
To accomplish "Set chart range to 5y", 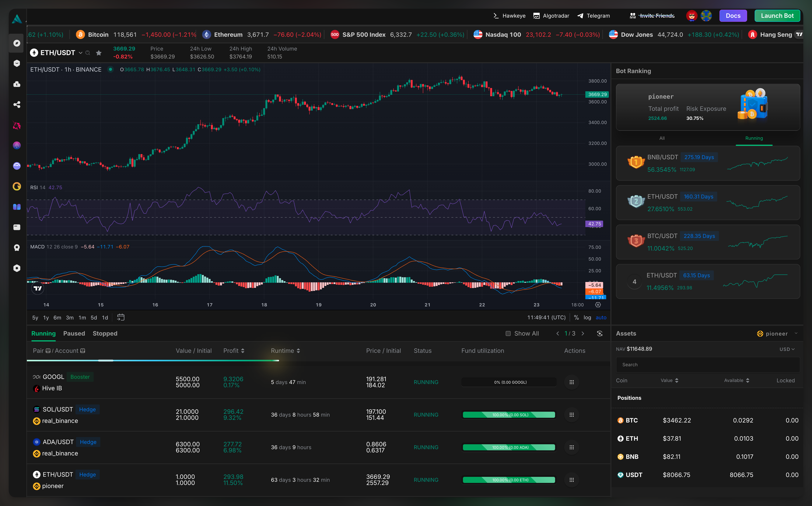I will [x=35, y=318].
